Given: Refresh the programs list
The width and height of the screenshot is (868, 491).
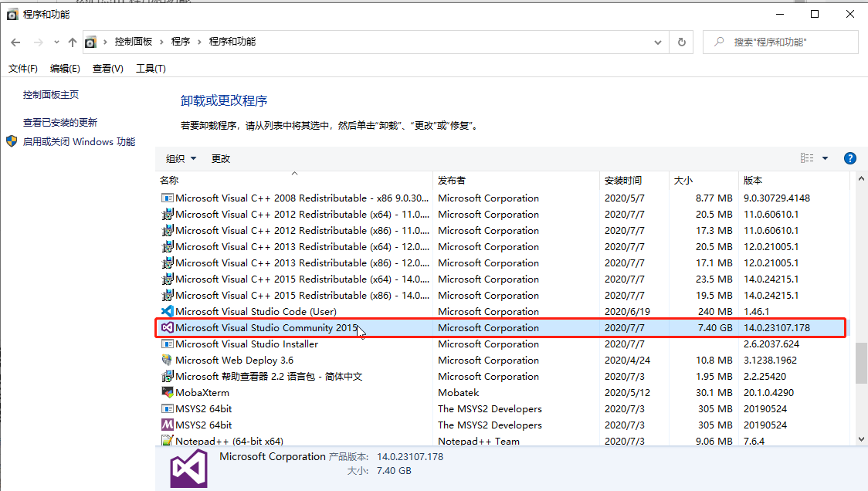Looking at the screenshot, I should click(681, 42).
